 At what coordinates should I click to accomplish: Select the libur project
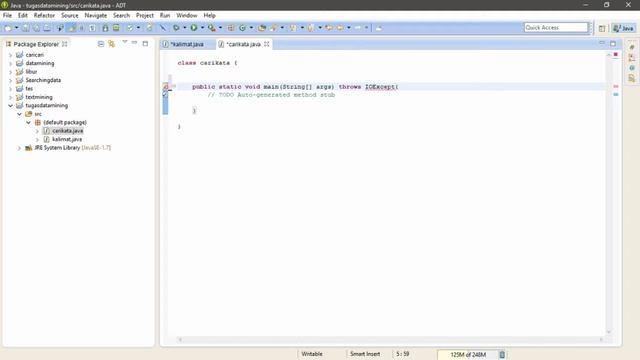31,72
